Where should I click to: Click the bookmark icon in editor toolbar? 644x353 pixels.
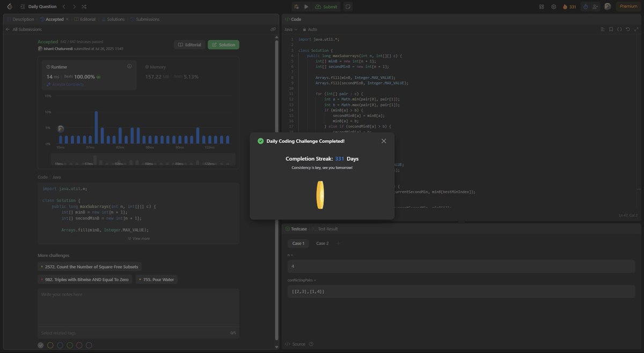point(611,29)
